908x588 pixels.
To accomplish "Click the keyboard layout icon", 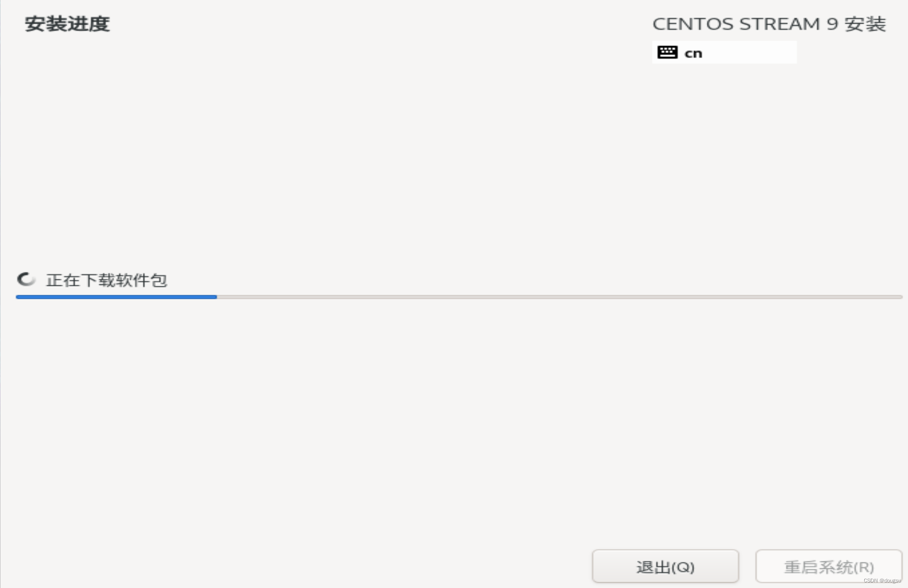I will coord(668,52).
